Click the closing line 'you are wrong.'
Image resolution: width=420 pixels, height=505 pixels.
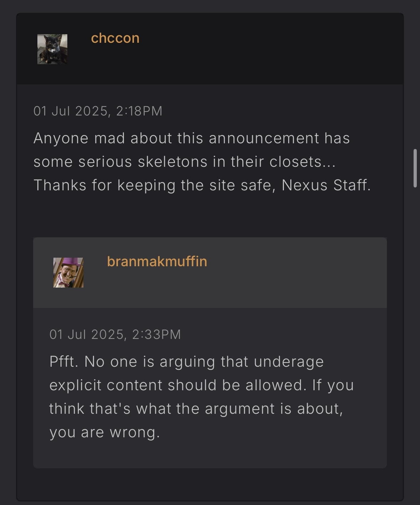pos(105,432)
